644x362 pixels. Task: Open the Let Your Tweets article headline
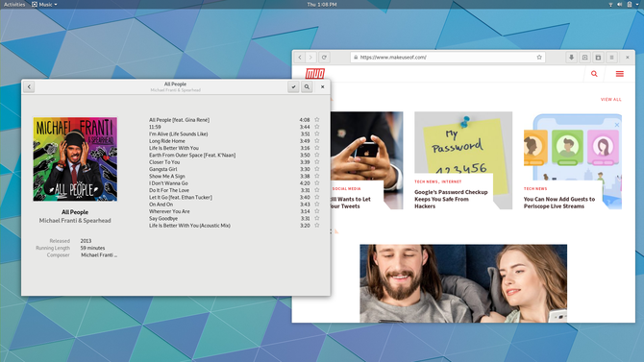click(x=351, y=203)
